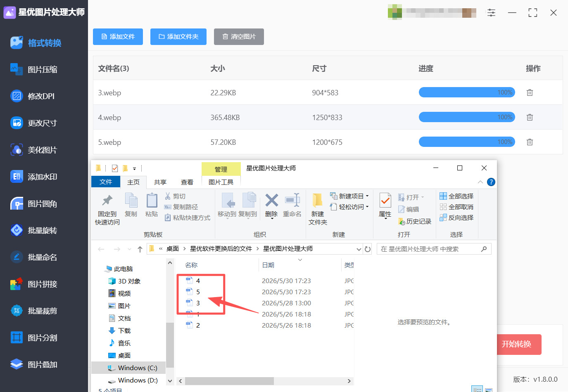This screenshot has height=392, width=568.
Task: Open the 图片分割 image split tool
Action: click(x=34, y=338)
